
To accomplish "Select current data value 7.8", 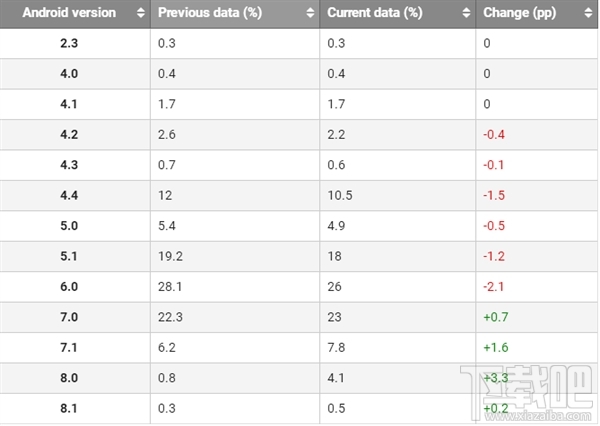I will 338,349.
